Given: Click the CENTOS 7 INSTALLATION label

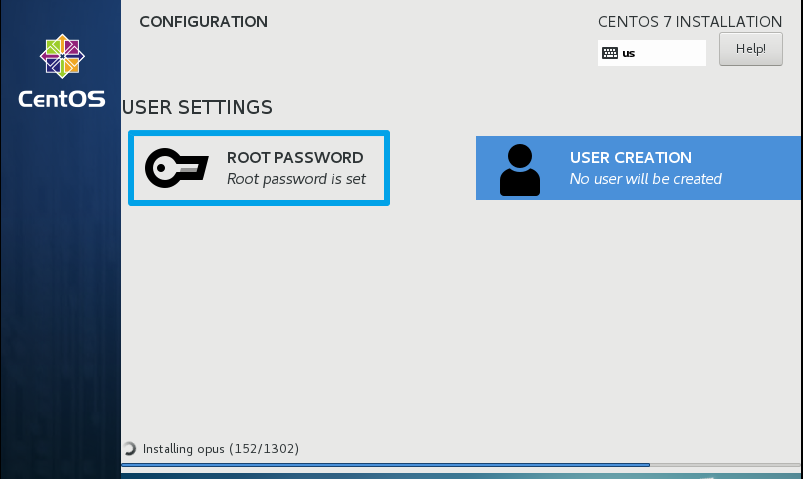Looking at the screenshot, I should pos(689,21).
